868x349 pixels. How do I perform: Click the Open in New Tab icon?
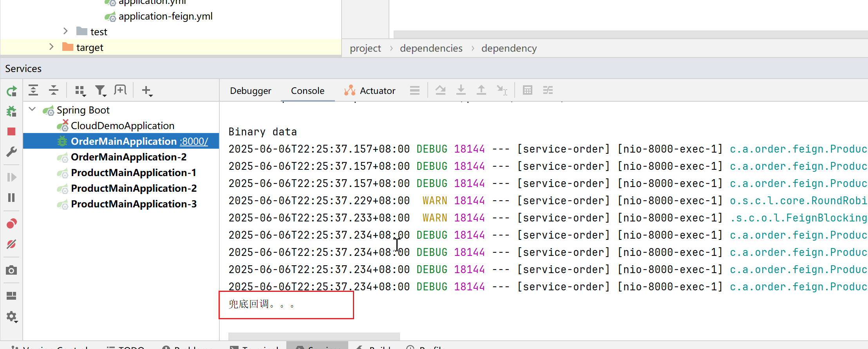(x=120, y=90)
